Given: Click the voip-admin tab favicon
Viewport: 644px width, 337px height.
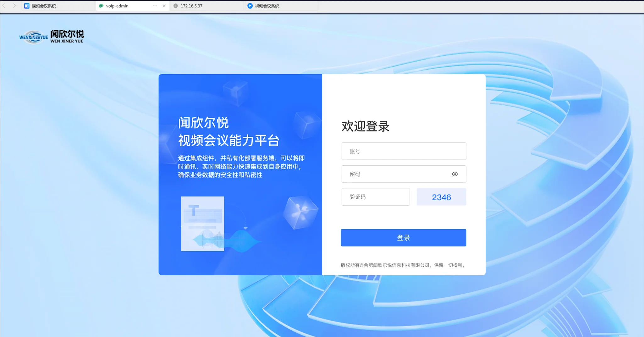Looking at the screenshot, I should tap(101, 6).
